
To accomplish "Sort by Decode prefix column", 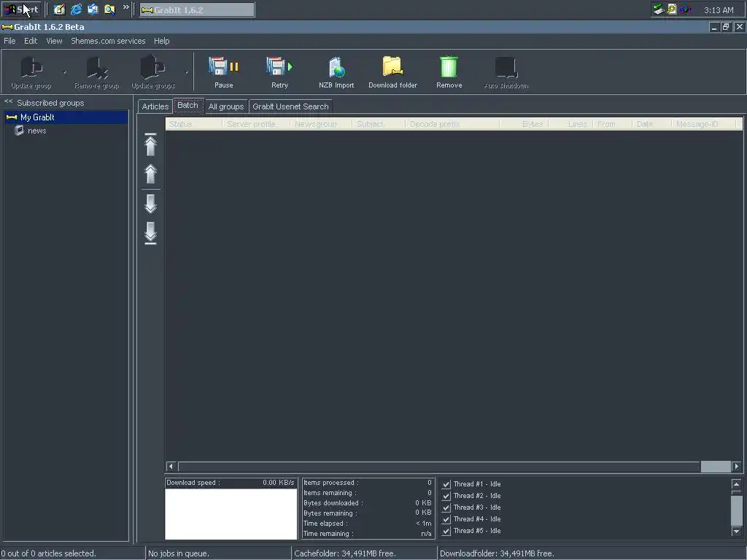I will click(452, 124).
